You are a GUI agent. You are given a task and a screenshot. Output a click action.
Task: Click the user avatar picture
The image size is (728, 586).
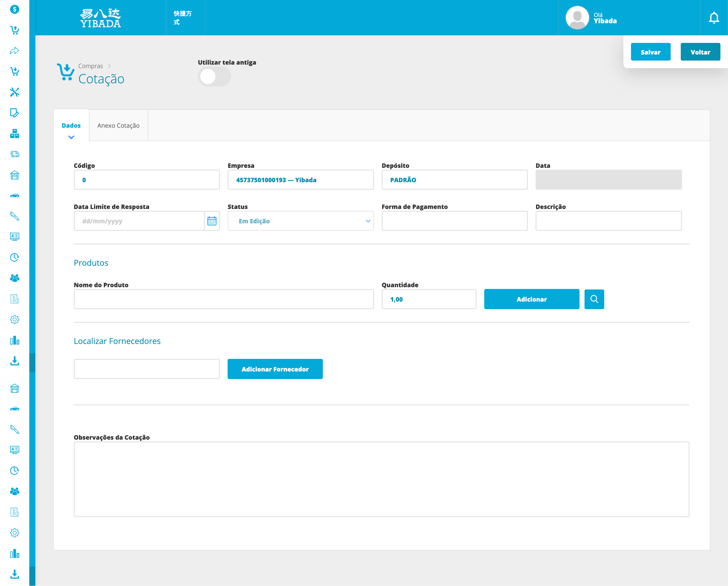[577, 18]
